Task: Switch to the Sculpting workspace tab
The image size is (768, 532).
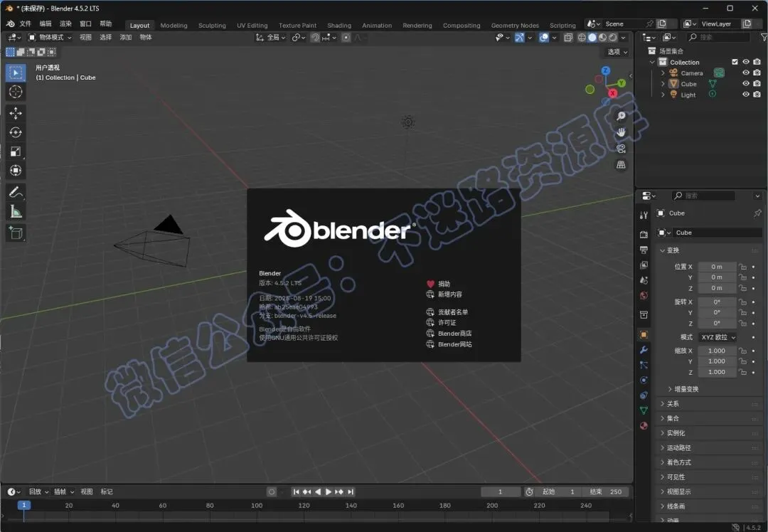Action: [x=212, y=26]
